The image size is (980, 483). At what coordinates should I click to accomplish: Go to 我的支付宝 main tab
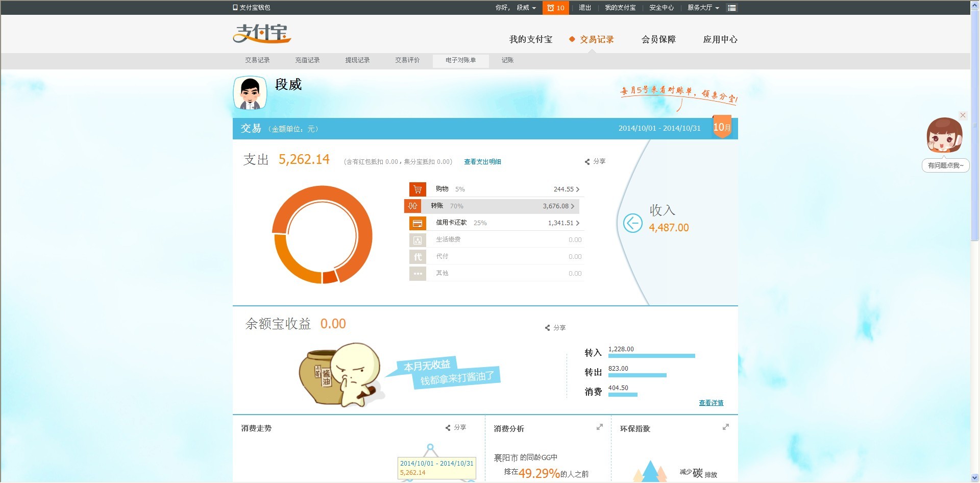[531, 39]
